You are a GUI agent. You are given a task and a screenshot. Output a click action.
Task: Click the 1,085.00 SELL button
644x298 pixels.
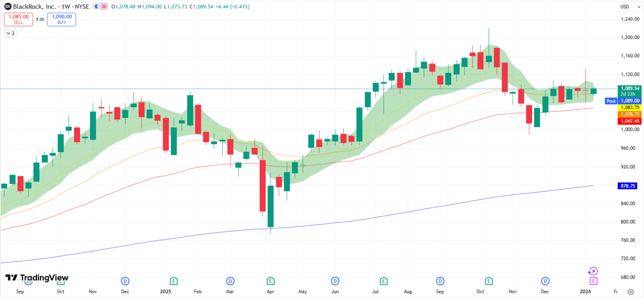coord(19,19)
